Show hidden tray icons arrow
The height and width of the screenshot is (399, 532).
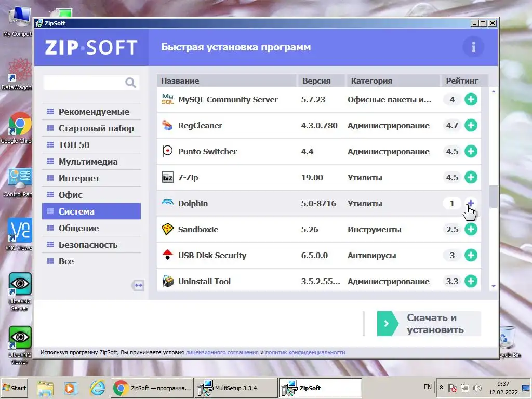pos(441,387)
